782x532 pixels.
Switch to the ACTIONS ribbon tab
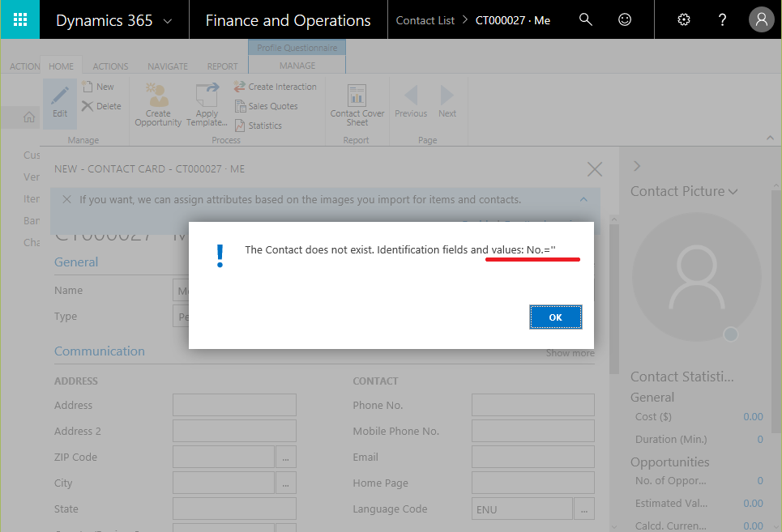[x=110, y=66]
